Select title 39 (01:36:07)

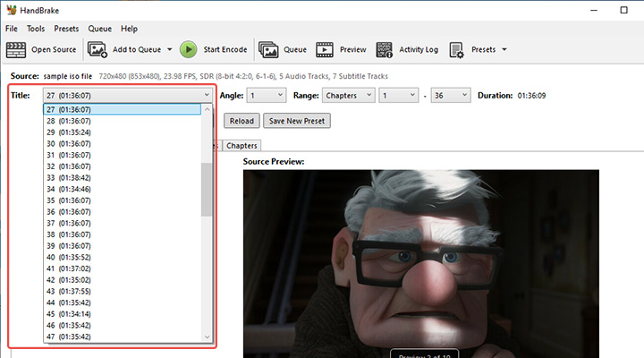[x=122, y=246]
